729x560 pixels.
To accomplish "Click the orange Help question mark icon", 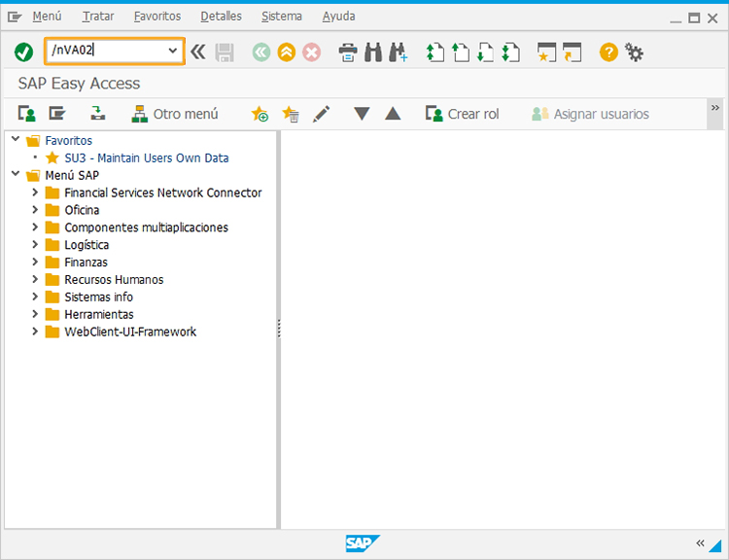I will point(608,52).
